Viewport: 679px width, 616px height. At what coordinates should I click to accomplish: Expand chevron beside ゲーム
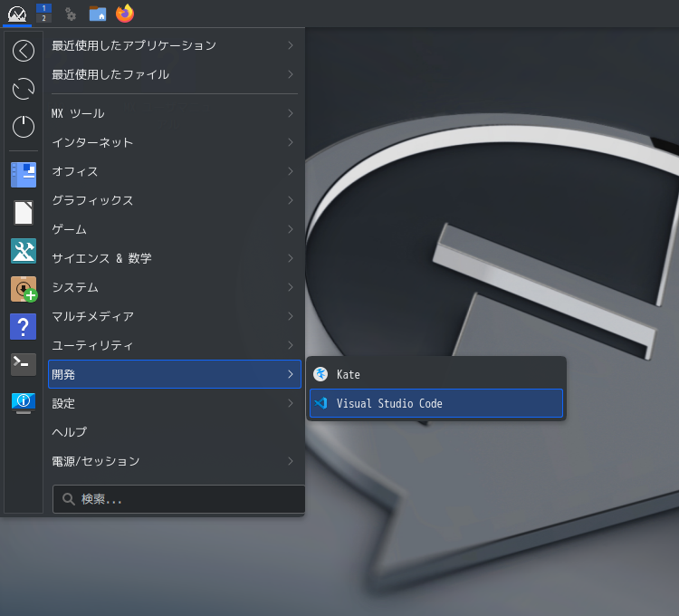pyautogui.click(x=291, y=229)
